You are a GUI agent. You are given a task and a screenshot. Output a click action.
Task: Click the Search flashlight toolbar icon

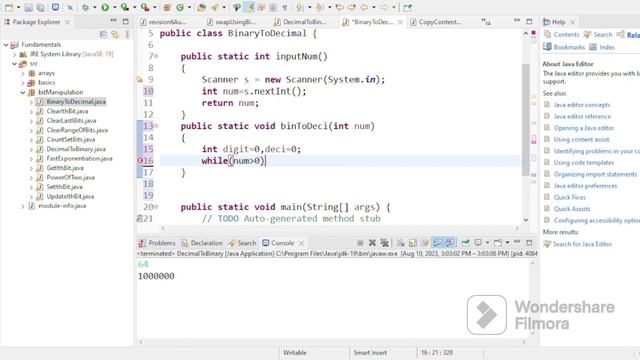click(215, 7)
